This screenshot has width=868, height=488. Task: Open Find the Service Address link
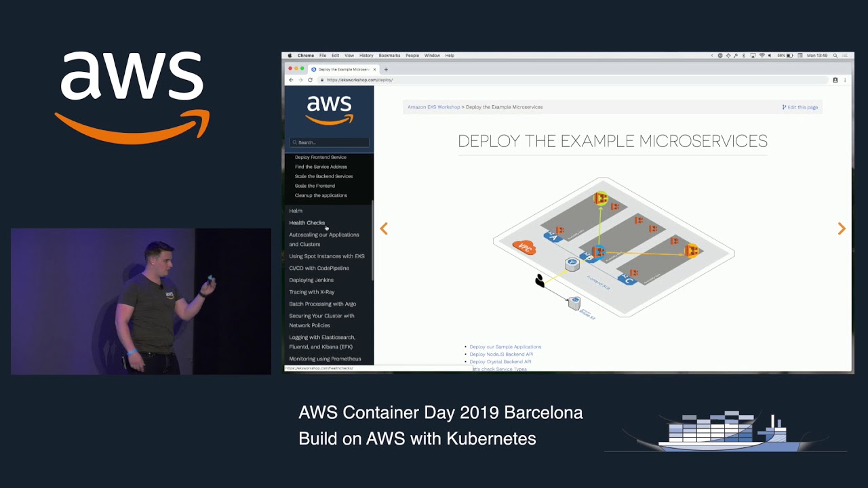click(x=321, y=167)
